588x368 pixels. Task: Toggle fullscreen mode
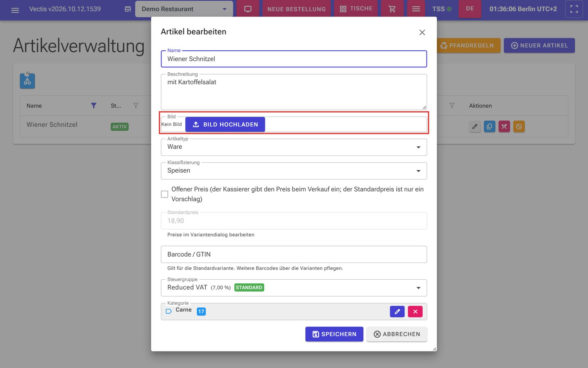point(574,9)
